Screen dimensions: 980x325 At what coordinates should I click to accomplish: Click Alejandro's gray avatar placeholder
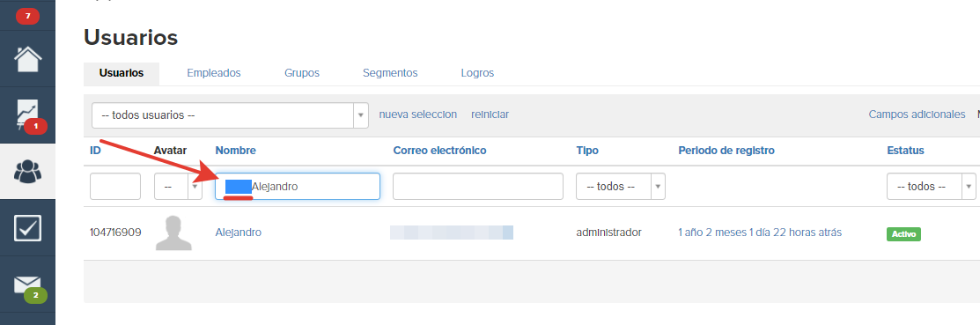(173, 233)
